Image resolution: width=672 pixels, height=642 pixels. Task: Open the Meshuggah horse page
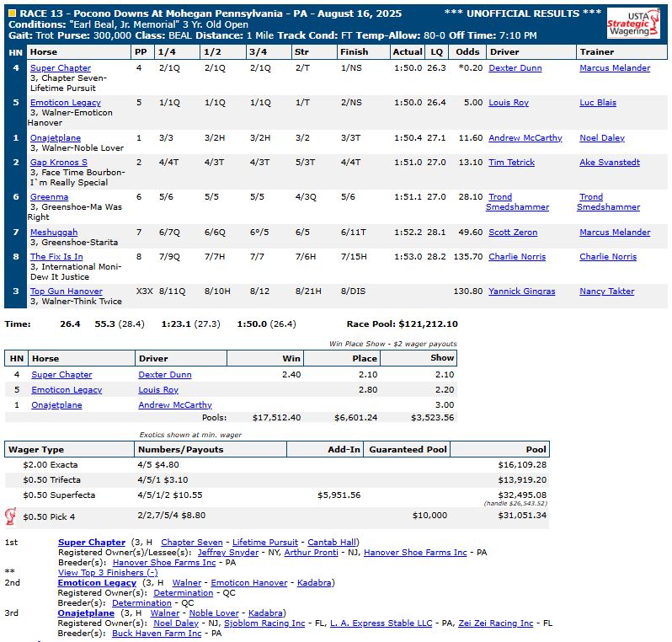point(53,233)
